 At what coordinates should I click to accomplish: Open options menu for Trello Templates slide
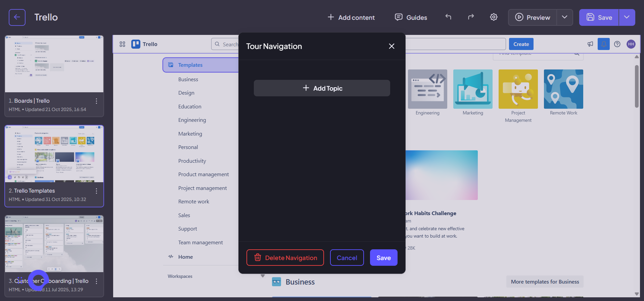click(x=96, y=191)
